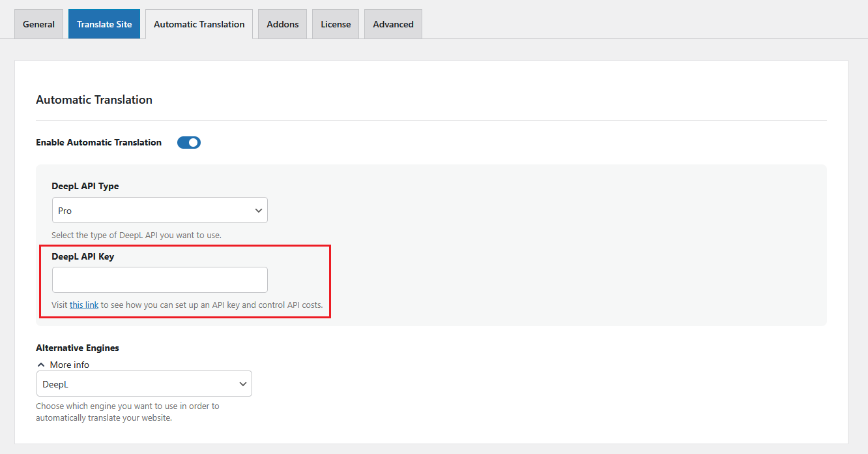Click the 'Select the type of DeepL API' hint
The height and width of the screenshot is (454, 868).
136,235
